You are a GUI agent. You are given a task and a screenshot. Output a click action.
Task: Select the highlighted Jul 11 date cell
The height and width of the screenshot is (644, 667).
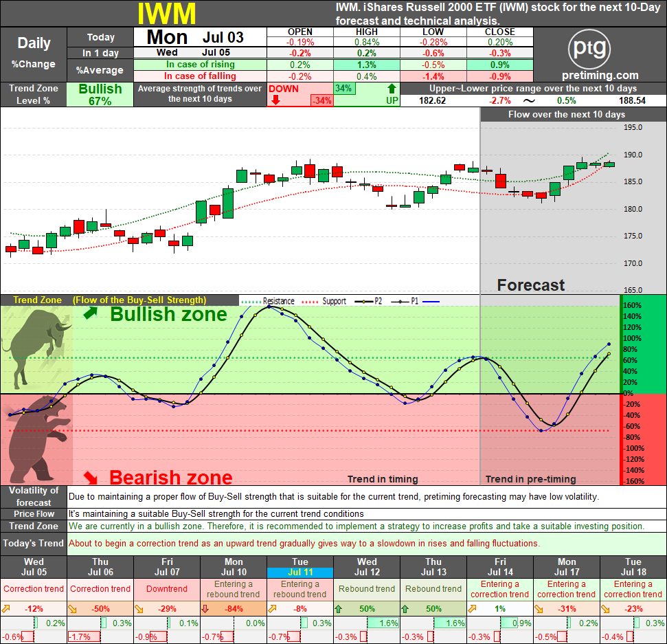[x=300, y=572]
